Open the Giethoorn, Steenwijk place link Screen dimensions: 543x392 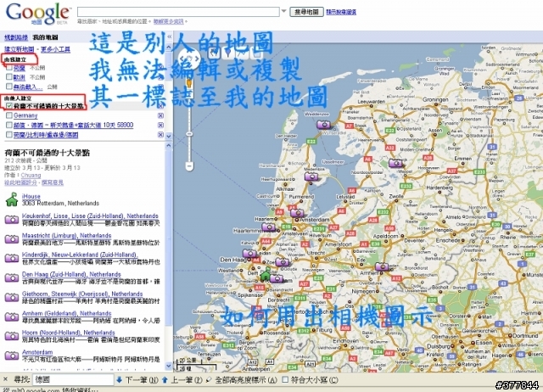(82, 294)
